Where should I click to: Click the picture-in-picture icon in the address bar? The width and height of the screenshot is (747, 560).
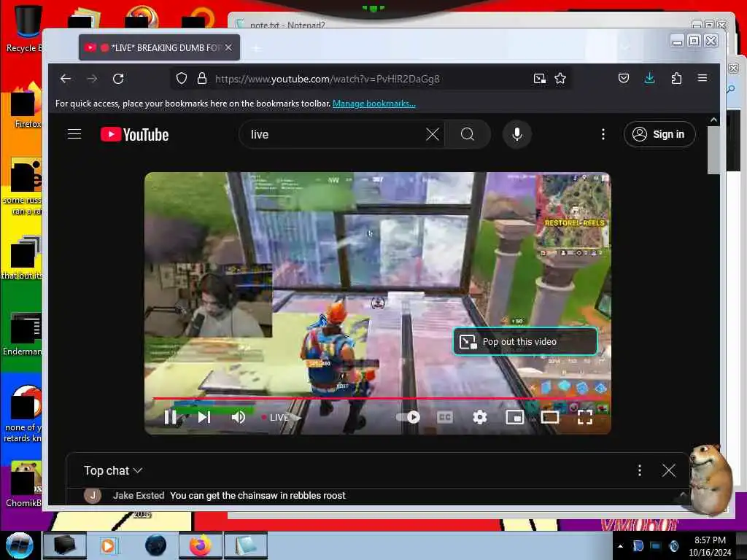tap(539, 79)
